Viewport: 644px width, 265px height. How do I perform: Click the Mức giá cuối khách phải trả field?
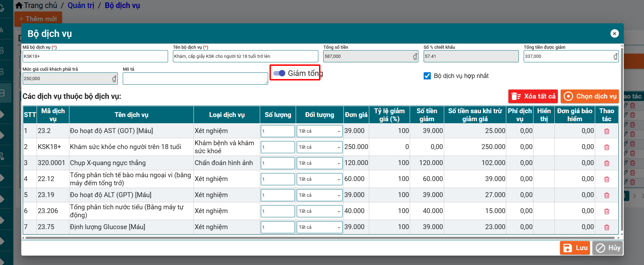coord(70,79)
